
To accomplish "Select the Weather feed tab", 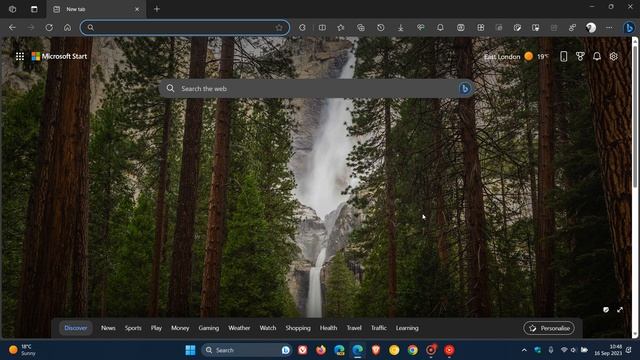I will [239, 328].
